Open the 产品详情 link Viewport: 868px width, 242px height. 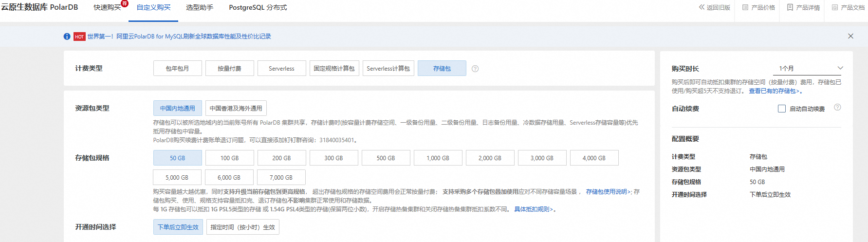(x=808, y=7)
